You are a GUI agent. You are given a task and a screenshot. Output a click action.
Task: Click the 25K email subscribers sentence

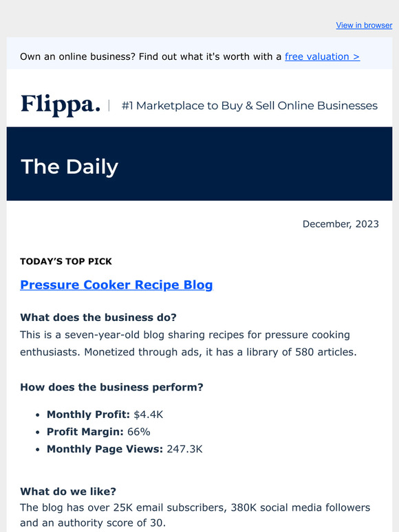tap(195, 515)
